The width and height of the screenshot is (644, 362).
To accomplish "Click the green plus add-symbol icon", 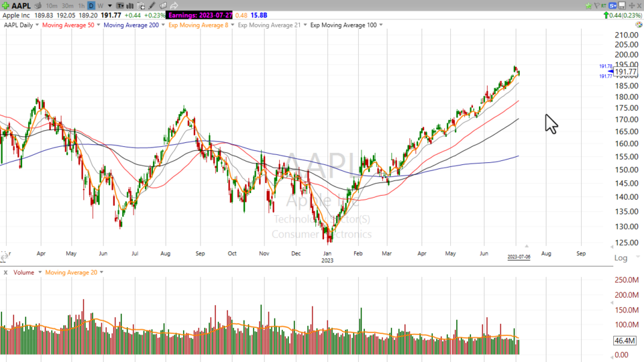I will 6,6.
